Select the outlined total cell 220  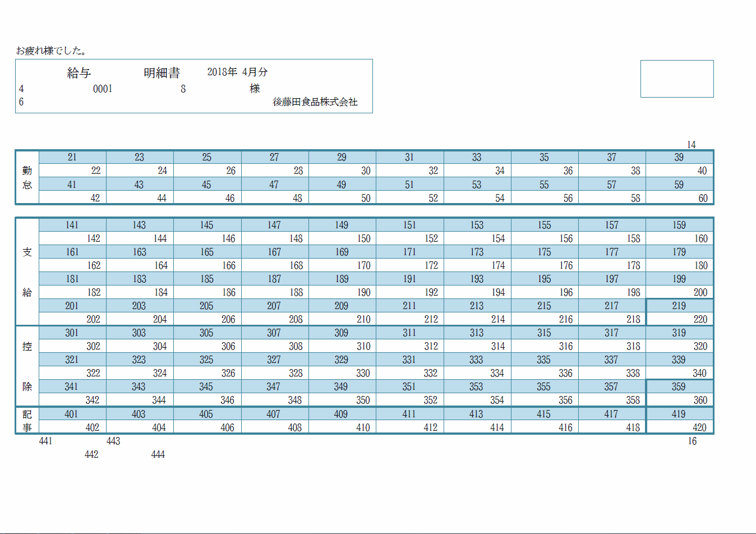pyautogui.click(x=680, y=319)
